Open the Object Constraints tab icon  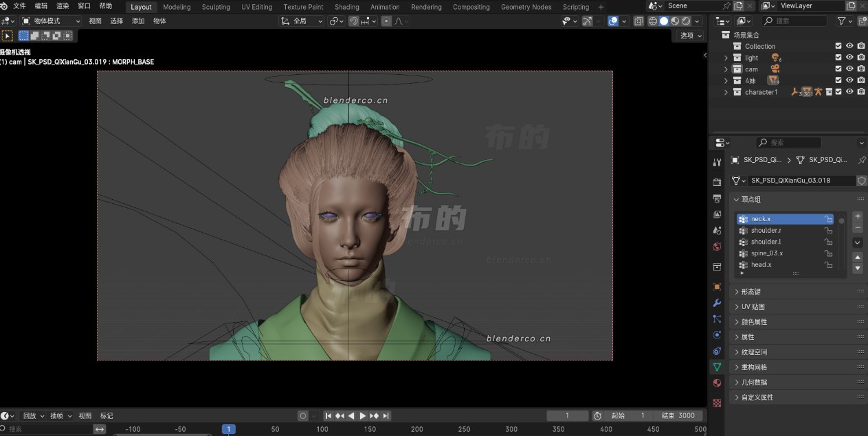pos(717,351)
